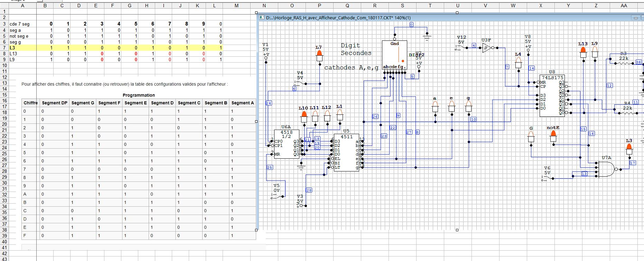Click the 'Segment A' table heading

(243, 103)
